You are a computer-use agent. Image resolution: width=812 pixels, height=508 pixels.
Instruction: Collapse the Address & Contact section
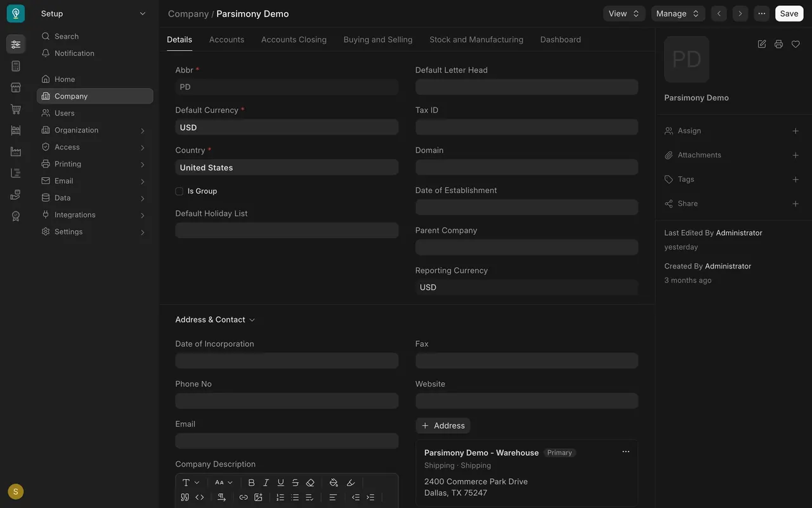215,319
